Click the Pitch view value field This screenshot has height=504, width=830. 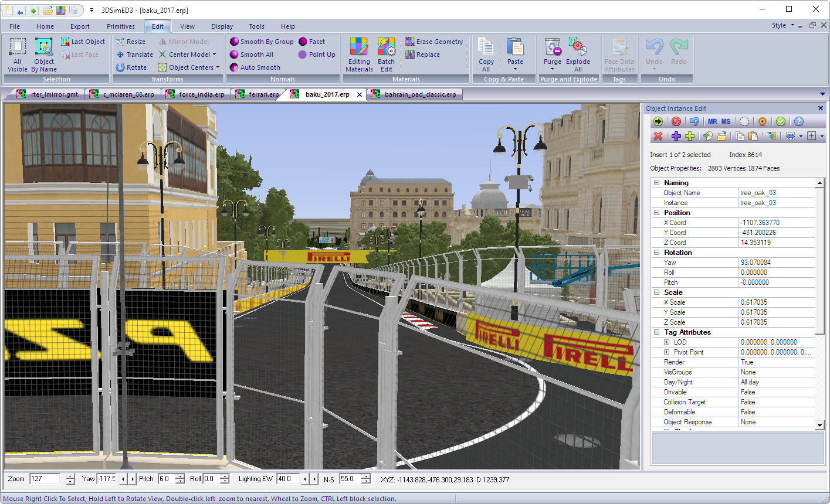click(165, 479)
